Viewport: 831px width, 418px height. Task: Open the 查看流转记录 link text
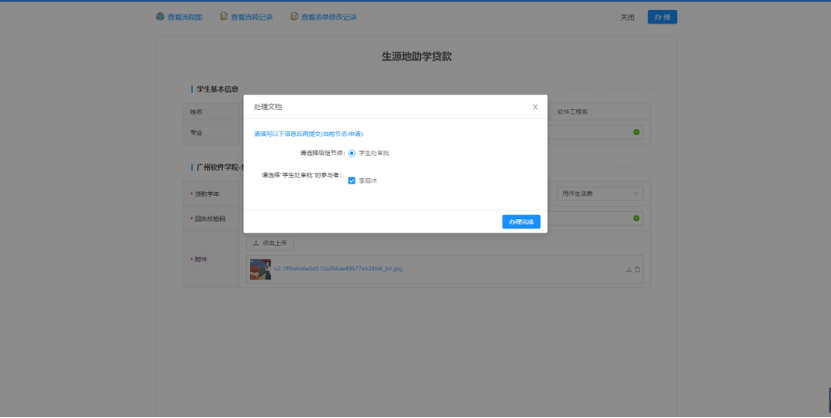tap(251, 17)
